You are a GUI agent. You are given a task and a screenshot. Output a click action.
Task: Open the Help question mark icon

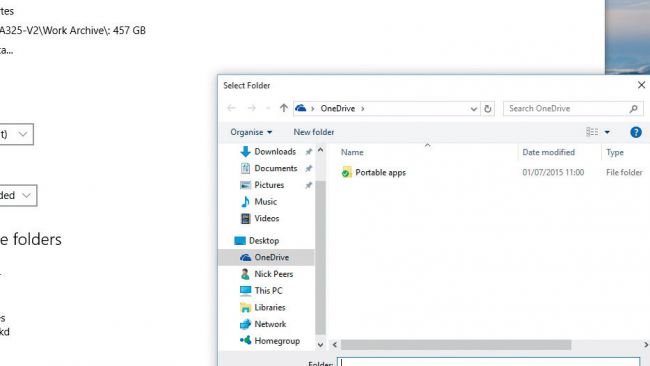pyautogui.click(x=636, y=132)
